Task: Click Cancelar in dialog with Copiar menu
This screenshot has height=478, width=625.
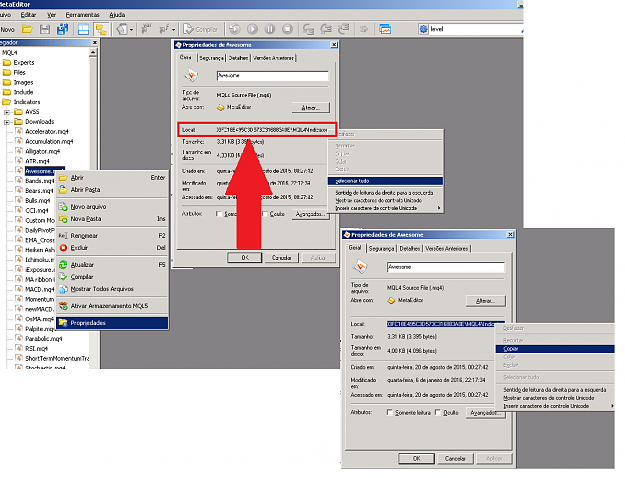Action: pos(455,458)
